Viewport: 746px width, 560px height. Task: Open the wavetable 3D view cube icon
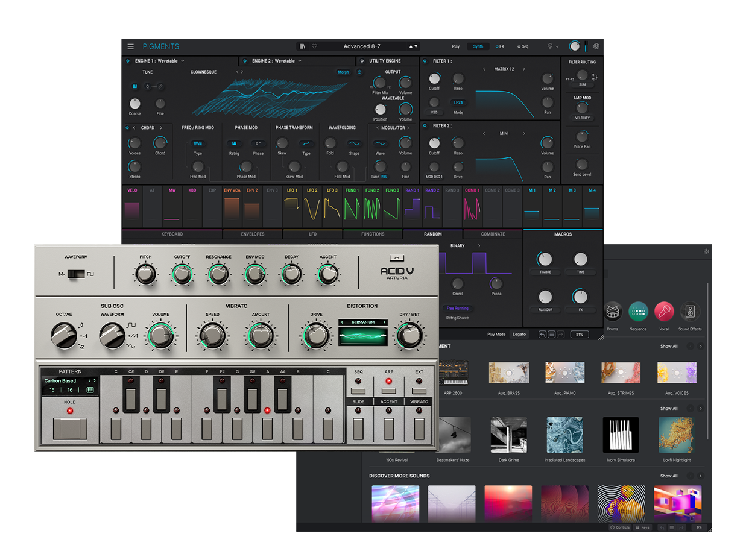coord(360,72)
